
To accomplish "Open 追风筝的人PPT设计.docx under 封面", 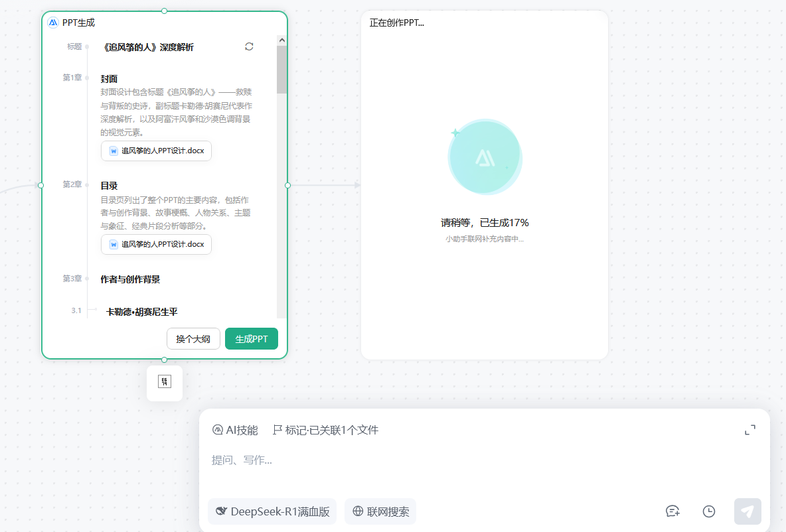I will coord(157,151).
